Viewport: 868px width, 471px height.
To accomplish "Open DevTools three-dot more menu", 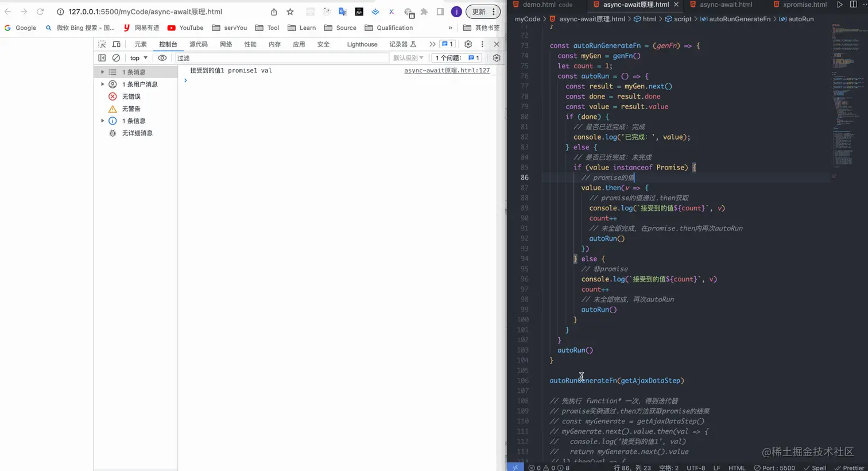I will 482,44.
